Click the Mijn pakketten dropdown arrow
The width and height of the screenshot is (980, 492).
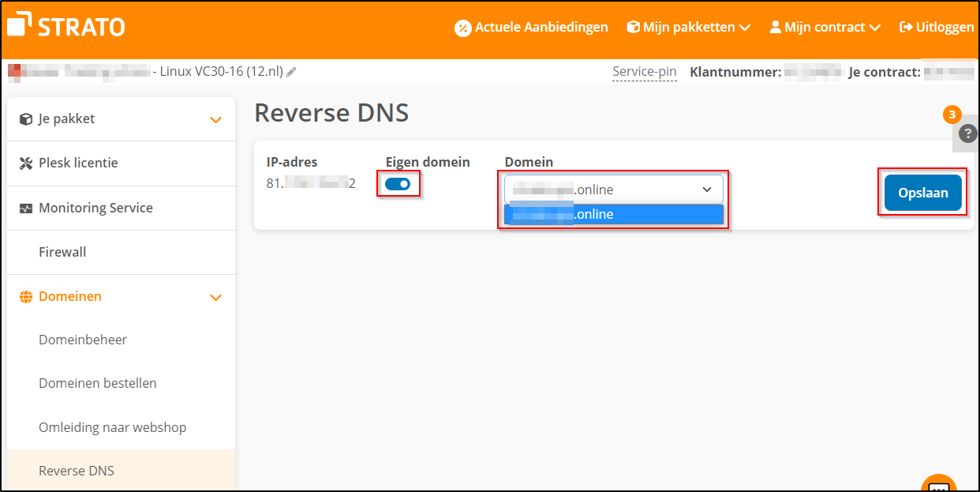pos(744,28)
